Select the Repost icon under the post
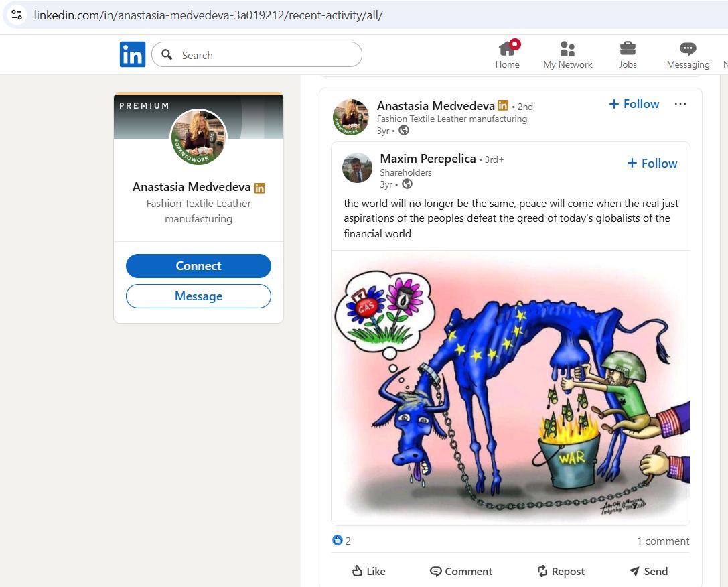This screenshot has height=587, width=728. click(541, 571)
